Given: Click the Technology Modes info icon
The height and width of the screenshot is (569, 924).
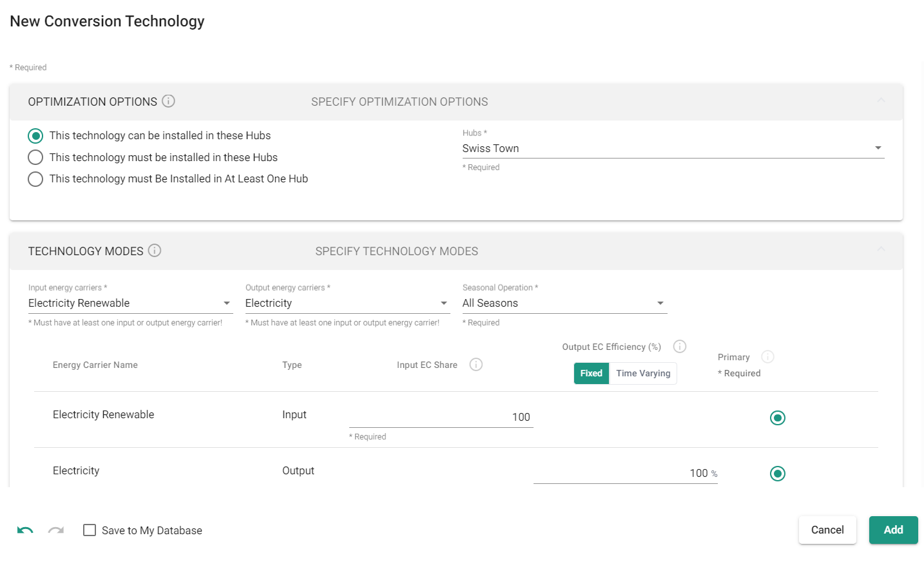Looking at the screenshot, I should 155,251.
